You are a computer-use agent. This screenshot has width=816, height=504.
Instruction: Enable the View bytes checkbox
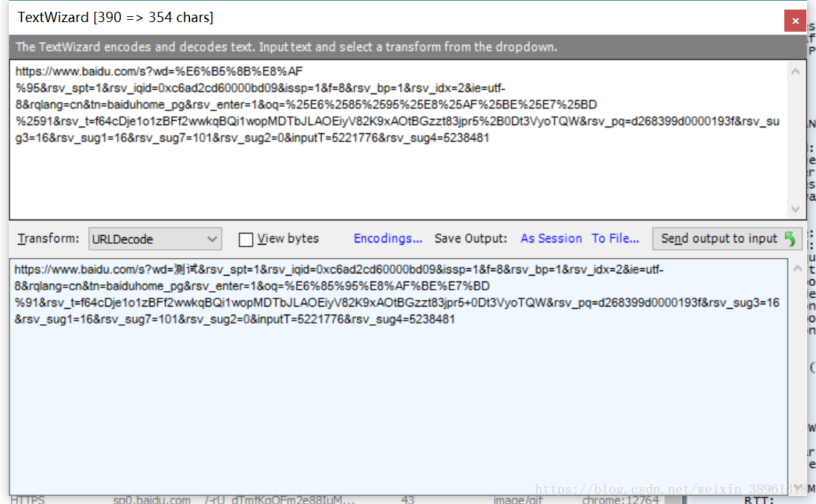245,239
